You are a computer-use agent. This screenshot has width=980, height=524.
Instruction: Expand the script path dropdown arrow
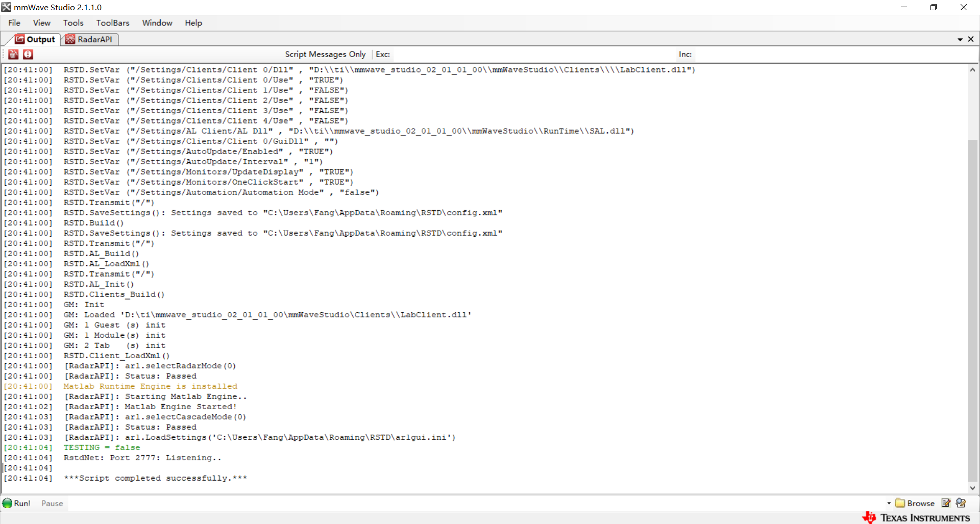(889, 503)
